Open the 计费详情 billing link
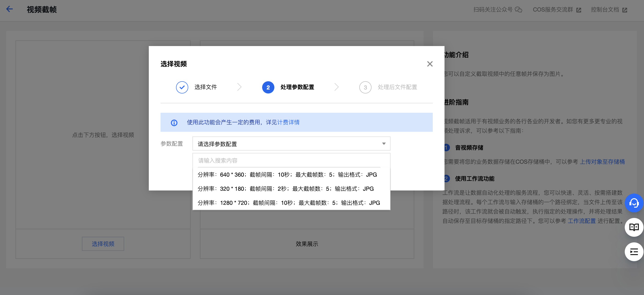 (x=288, y=122)
